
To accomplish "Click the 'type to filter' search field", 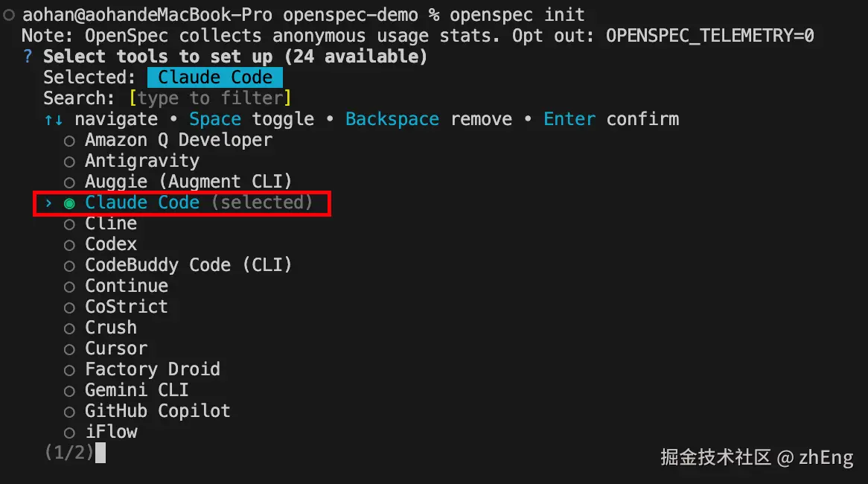I will pyautogui.click(x=210, y=98).
